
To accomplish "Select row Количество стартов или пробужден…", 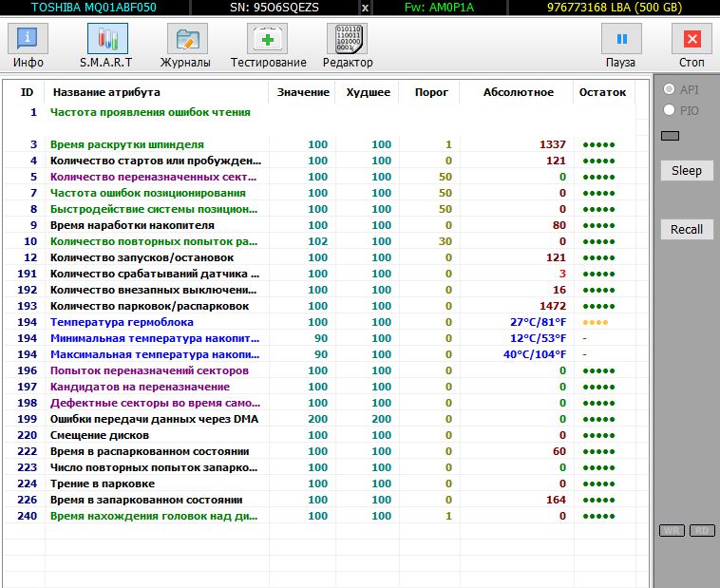I will (x=319, y=161).
